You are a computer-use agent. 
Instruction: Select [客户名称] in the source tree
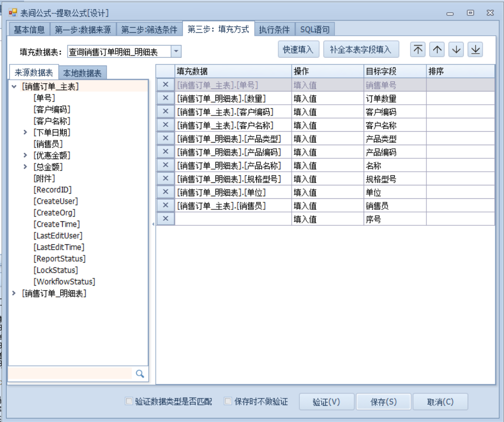(x=52, y=121)
